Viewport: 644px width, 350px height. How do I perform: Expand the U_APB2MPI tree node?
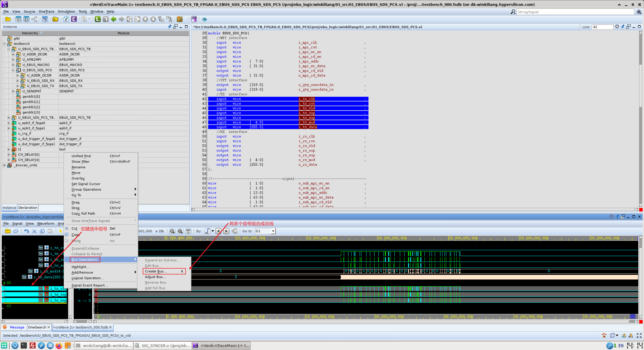[x=13, y=59]
